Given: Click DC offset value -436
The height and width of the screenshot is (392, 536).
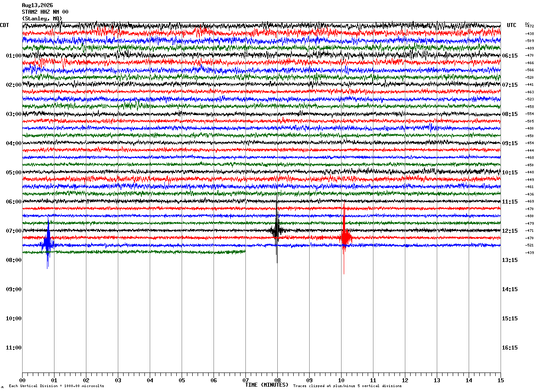Looking at the screenshot, I should [x=529, y=194].
